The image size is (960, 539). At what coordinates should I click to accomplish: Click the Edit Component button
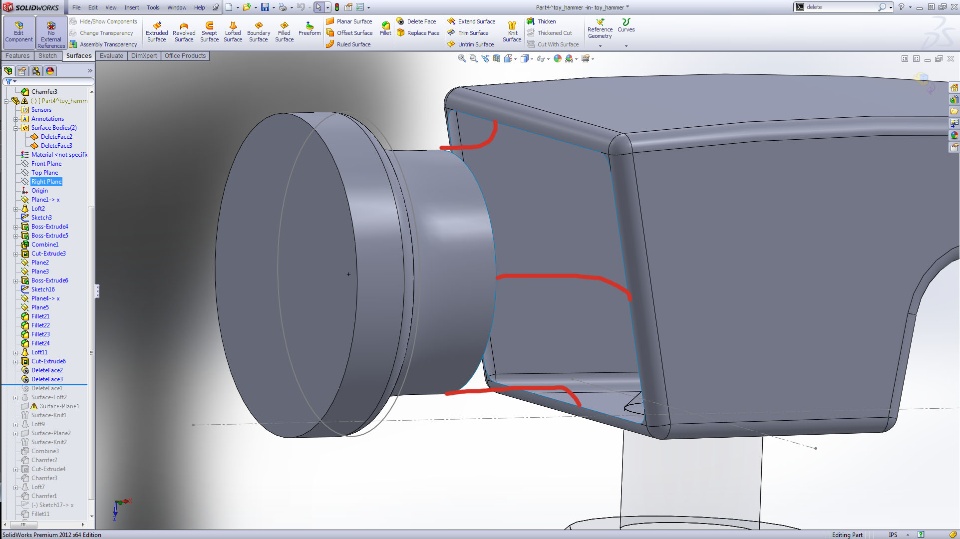click(x=18, y=32)
